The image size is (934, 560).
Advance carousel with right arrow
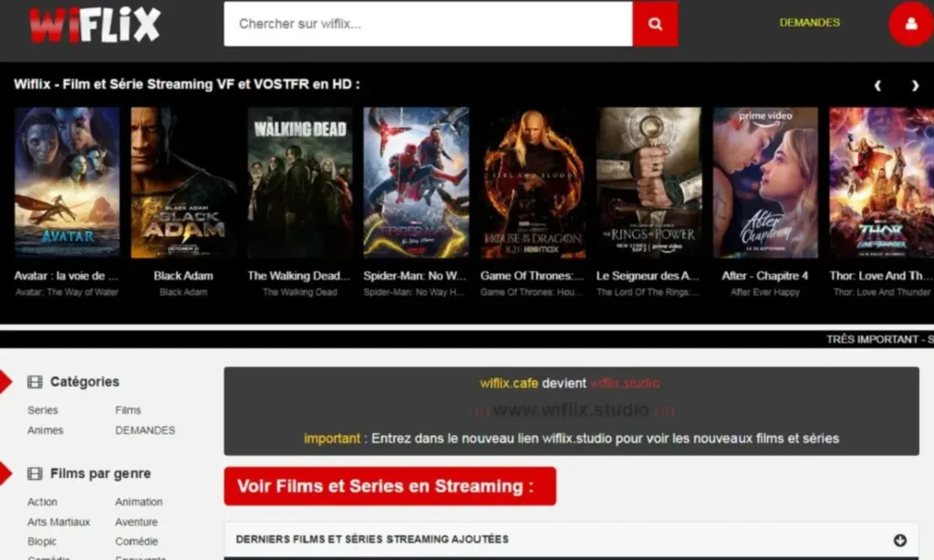[x=915, y=86]
